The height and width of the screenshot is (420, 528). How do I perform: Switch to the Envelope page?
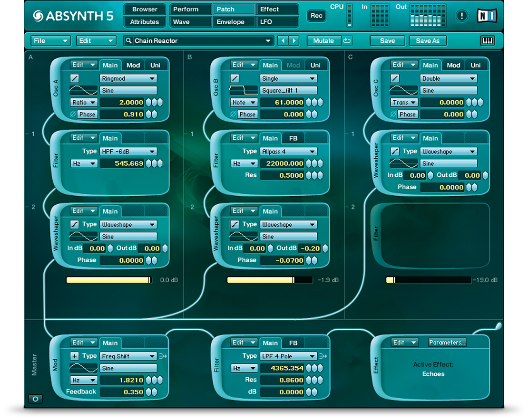point(230,22)
